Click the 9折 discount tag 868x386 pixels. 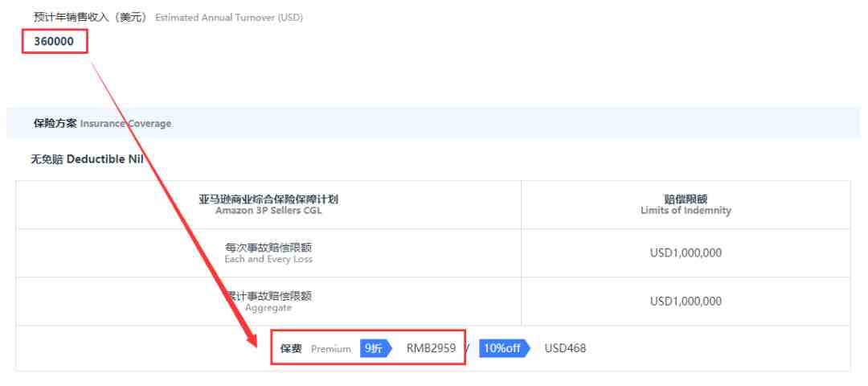(x=376, y=348)
